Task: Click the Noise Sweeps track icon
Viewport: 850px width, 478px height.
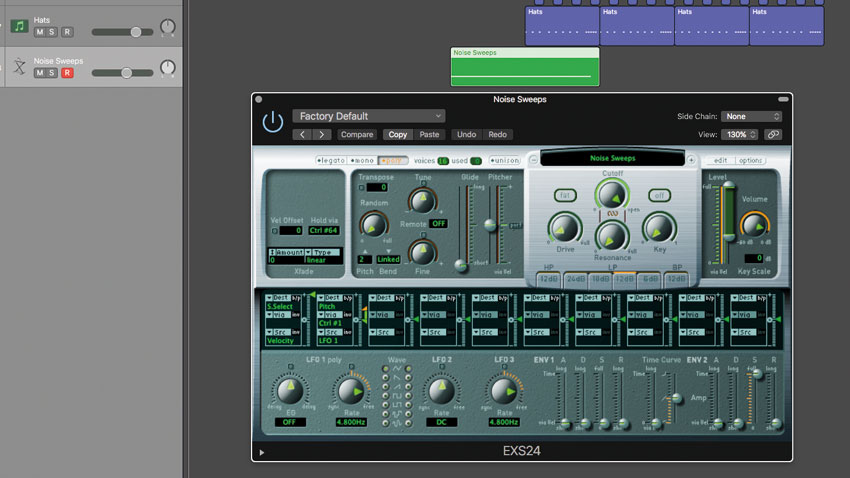Action: (20, 67)
